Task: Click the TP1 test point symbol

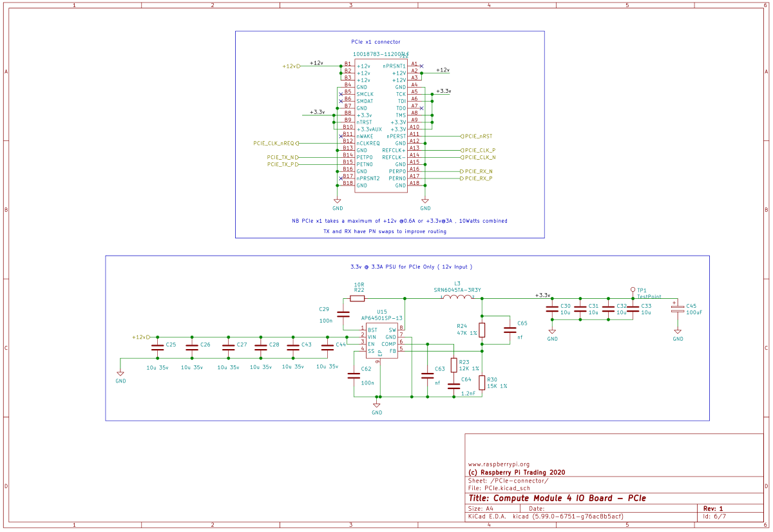Action: click(633, 290)
